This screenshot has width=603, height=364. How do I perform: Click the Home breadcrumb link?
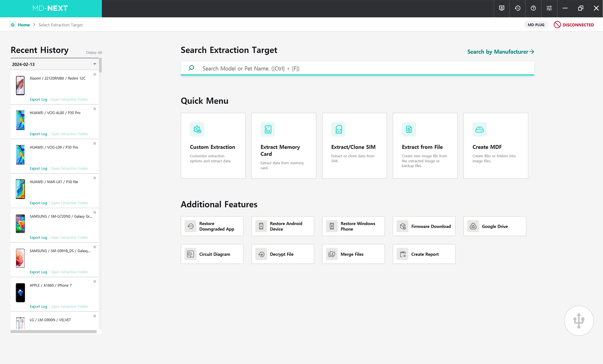click(24, 25)
